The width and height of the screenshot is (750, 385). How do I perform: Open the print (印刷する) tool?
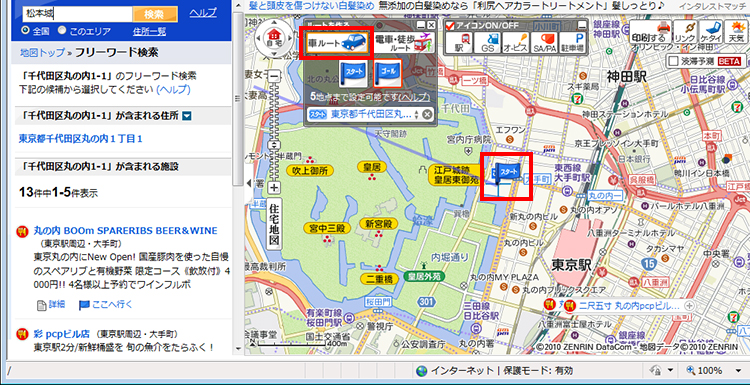650,32
